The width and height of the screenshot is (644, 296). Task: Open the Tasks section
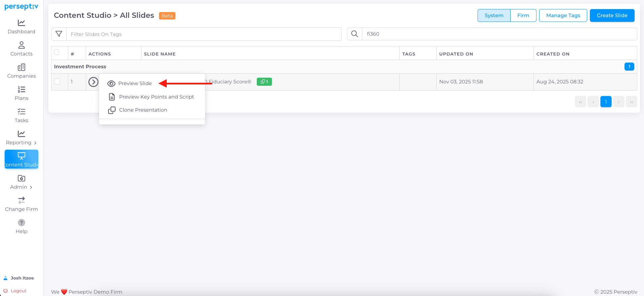[x=22, y=116]
